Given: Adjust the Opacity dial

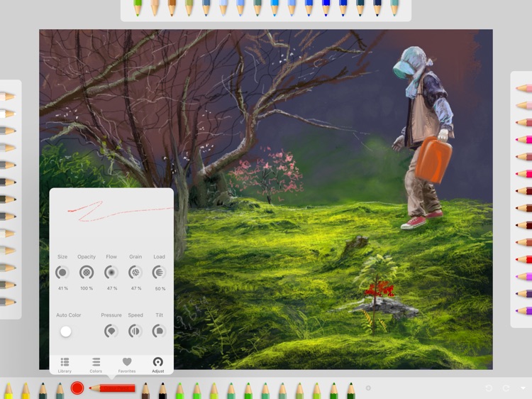Looking at the screenshot, I should (x=87, y=273).
